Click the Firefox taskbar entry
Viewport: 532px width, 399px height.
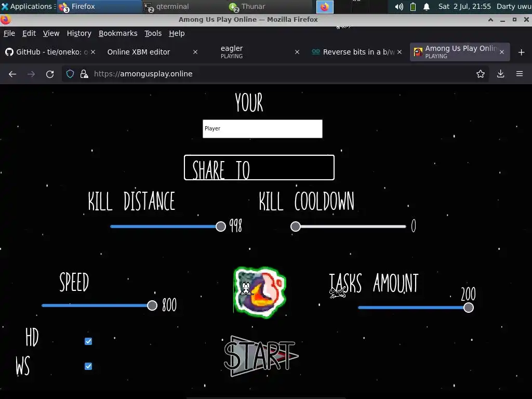click(x=99, y=7)
